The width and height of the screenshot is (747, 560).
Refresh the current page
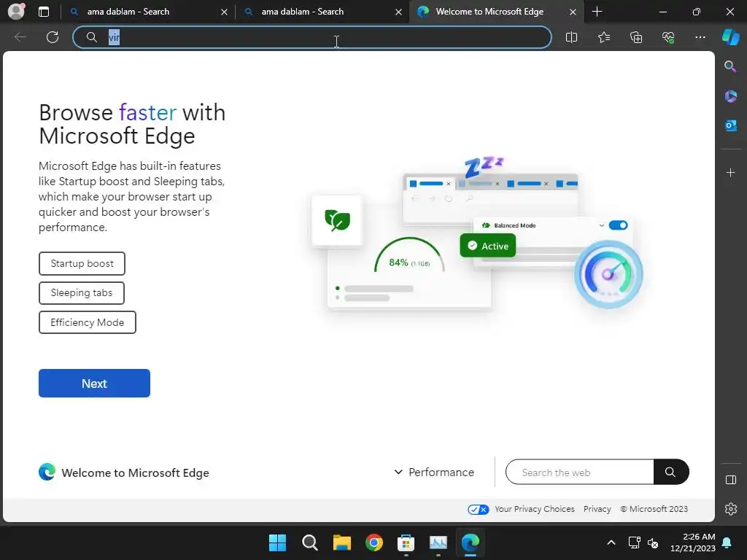click(53, 37)
